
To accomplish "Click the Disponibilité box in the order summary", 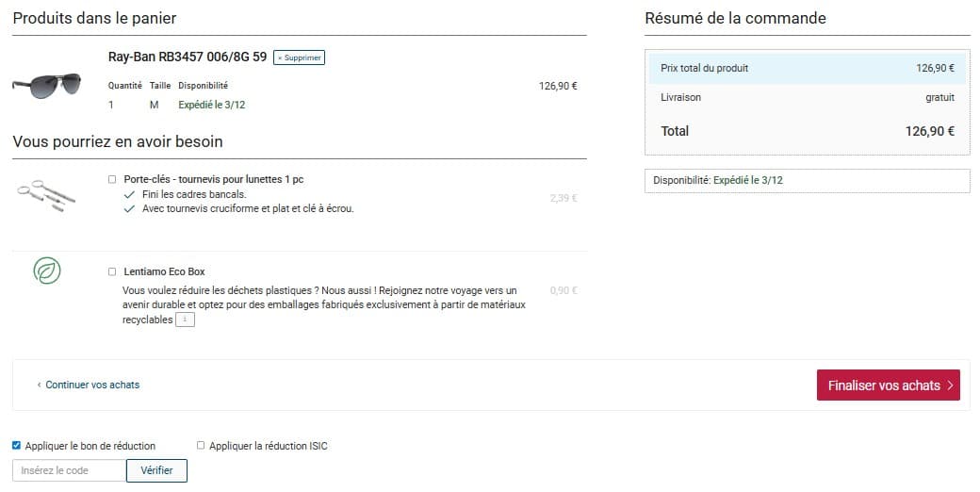I will click(x=807, y=180).
